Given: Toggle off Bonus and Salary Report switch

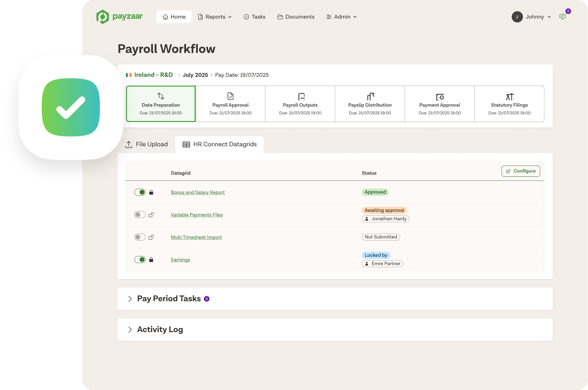Looking at the screenshot, I should pos(140,192).
